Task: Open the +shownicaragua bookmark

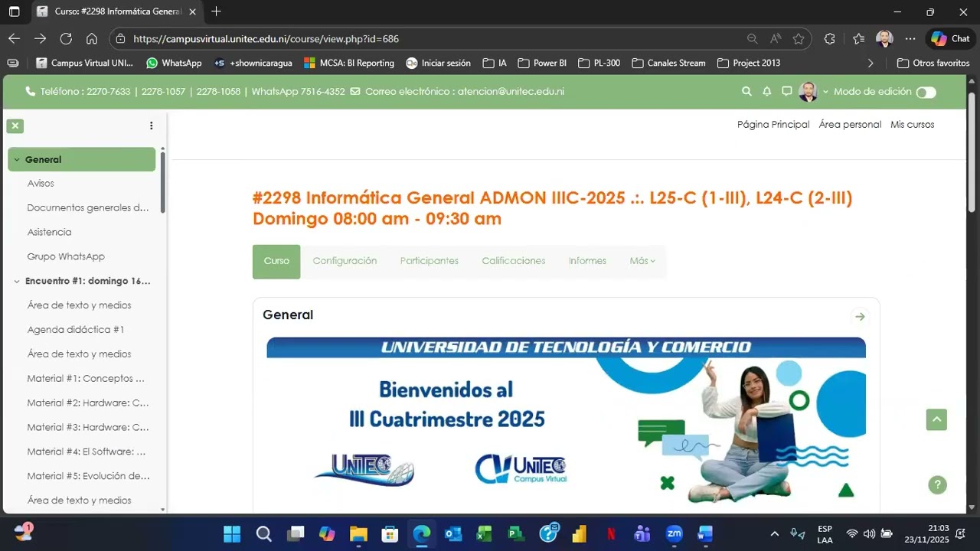Action: click(x=253, y=63)
